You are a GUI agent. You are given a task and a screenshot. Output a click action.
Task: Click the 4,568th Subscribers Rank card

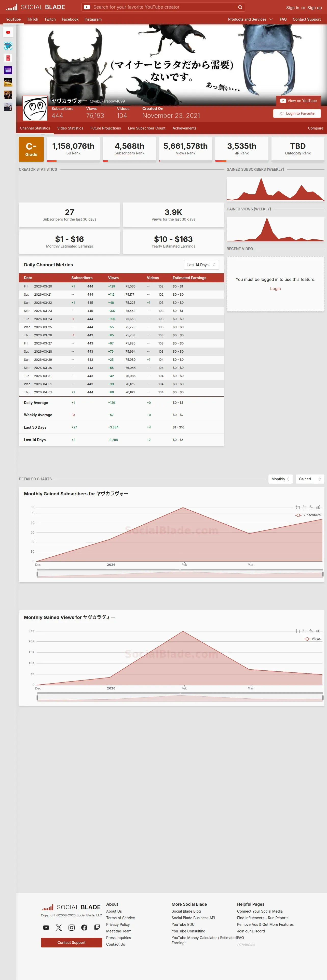coord(129,149)
